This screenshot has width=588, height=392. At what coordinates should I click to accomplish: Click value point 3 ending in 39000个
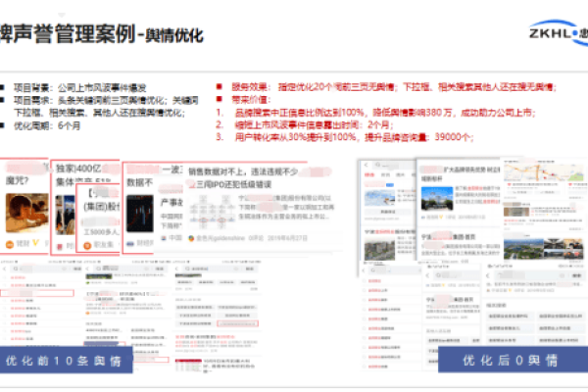354,137
